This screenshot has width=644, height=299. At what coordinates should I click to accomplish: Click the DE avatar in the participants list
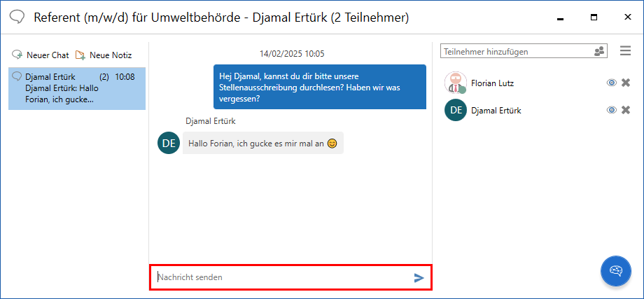[x=456, y=110]
